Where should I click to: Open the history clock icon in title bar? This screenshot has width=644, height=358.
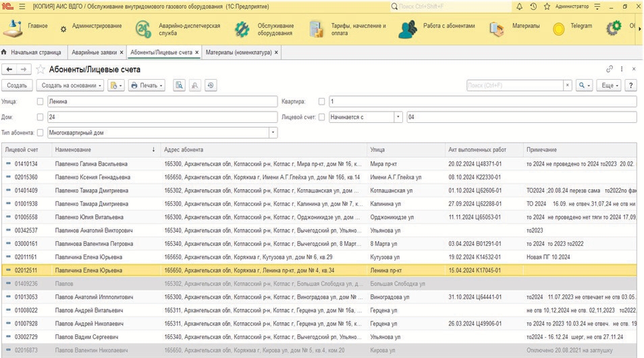point(533,6)
